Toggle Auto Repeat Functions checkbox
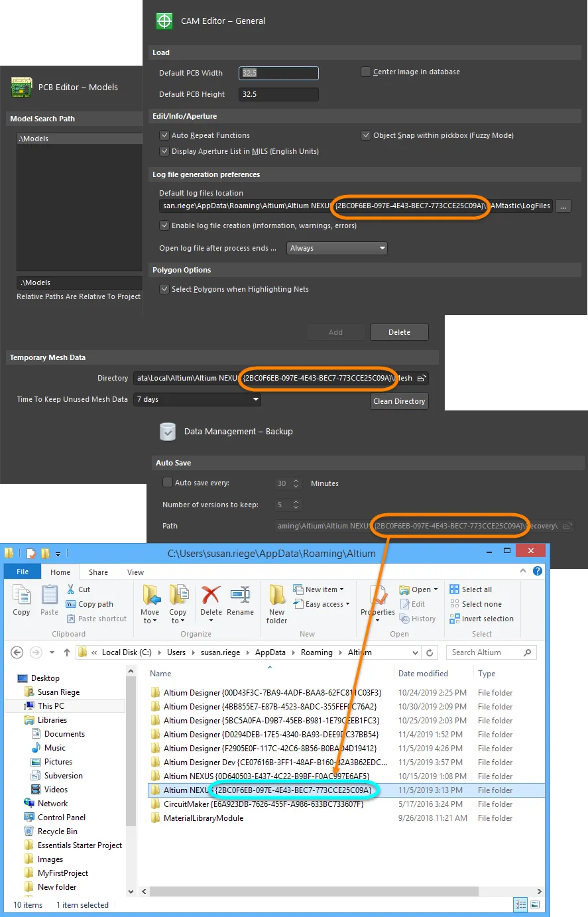This screenshot has height=917, width=588. [x=164, y=135]
